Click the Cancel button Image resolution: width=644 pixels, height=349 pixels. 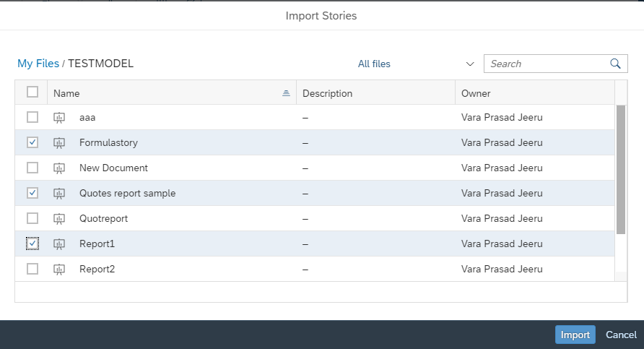click(x=621, y=335)
